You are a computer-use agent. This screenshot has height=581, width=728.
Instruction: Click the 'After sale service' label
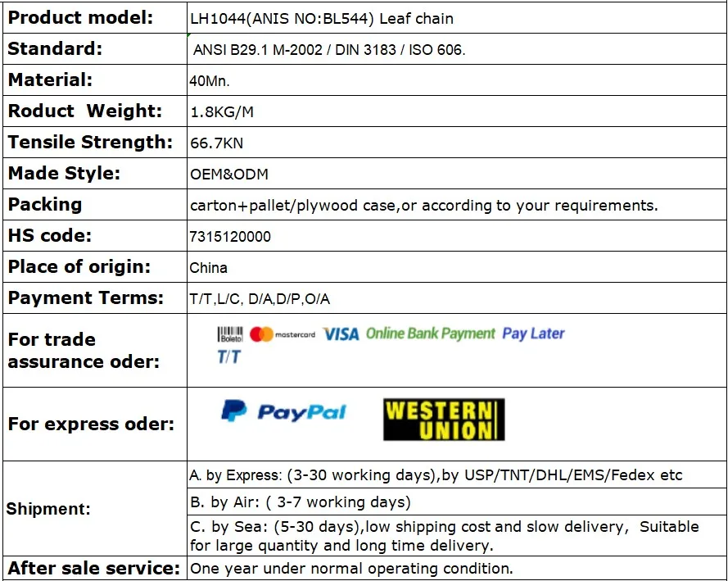click(93, 568)
